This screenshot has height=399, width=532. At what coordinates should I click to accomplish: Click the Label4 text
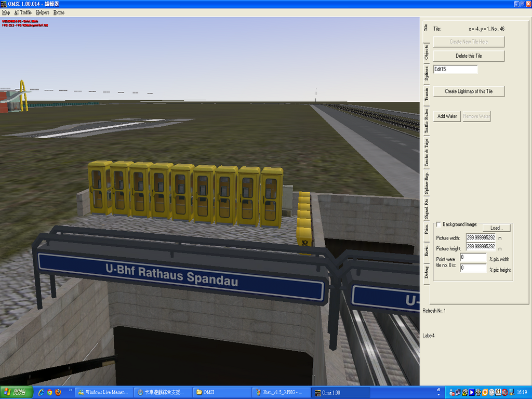(429, 336)
